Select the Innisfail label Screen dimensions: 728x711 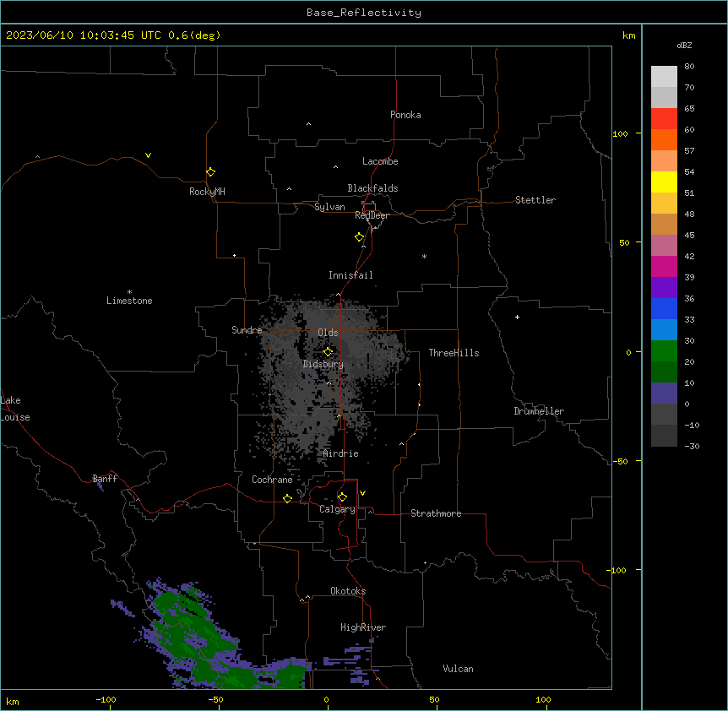[x=350, y=275]
